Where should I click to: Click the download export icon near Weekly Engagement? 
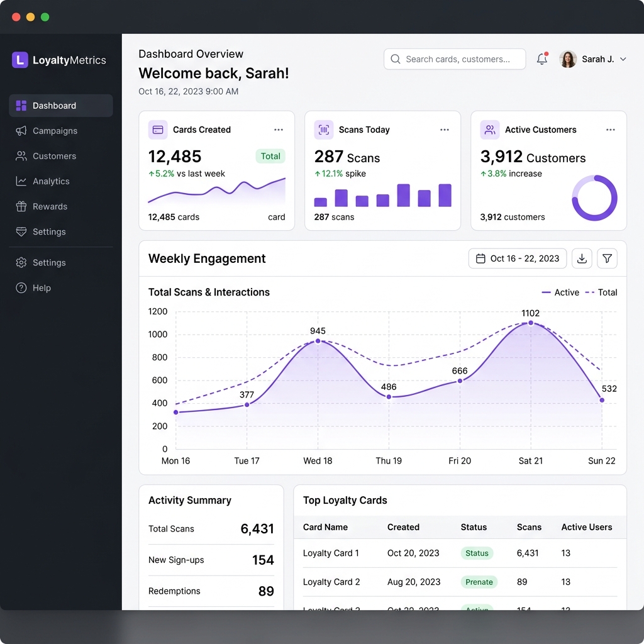pyautogui.click(x=582, y=258)
